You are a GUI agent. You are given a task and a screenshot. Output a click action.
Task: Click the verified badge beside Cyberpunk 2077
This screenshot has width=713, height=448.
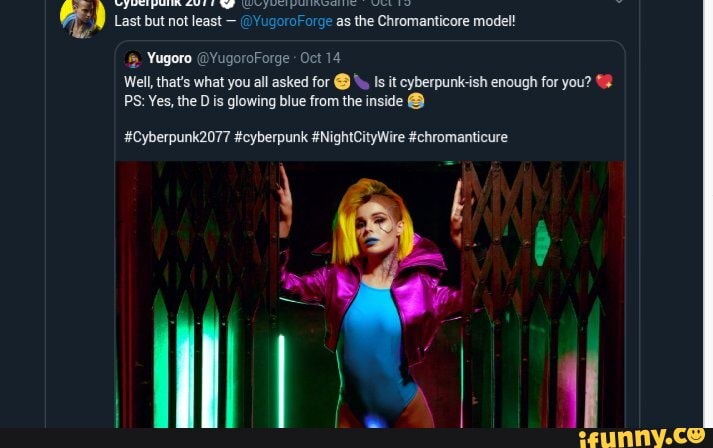click(x=227, y=3)
